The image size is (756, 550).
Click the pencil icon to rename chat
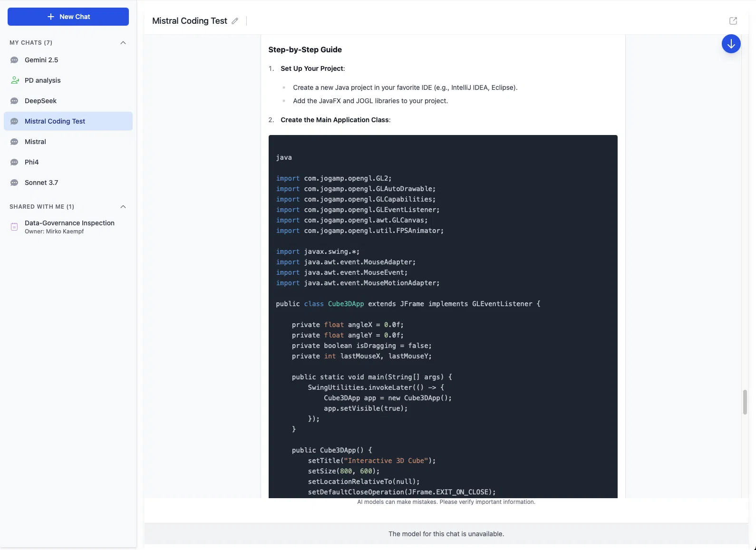tap(235, 21)
